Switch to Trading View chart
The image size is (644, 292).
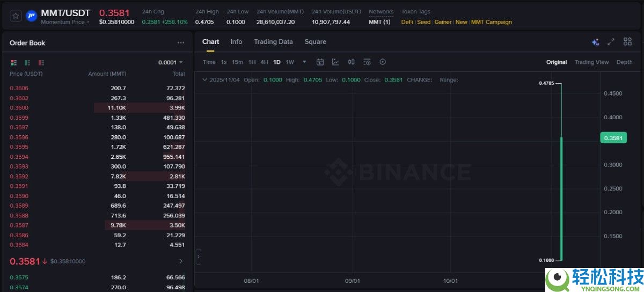click(x=591, y=62)
